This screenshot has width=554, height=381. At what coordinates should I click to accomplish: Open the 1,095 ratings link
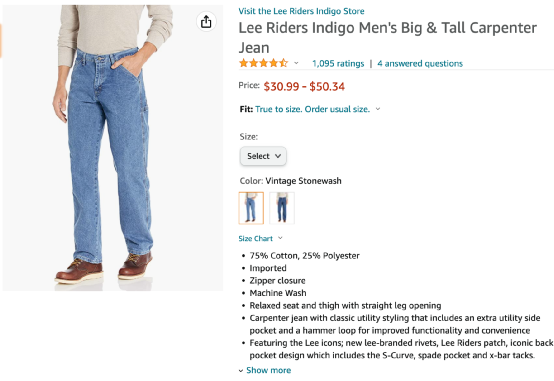tap(338, 64)
